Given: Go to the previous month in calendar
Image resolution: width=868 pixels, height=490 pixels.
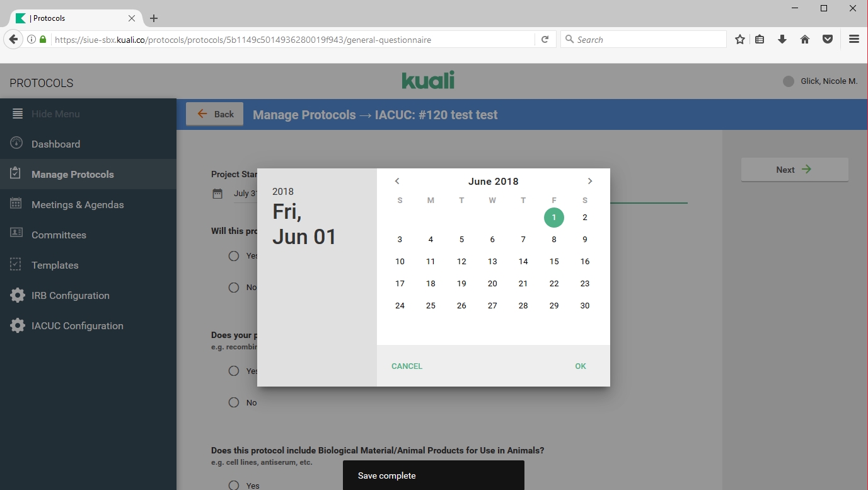Looking at the screenshot, I should pos(397,181).
